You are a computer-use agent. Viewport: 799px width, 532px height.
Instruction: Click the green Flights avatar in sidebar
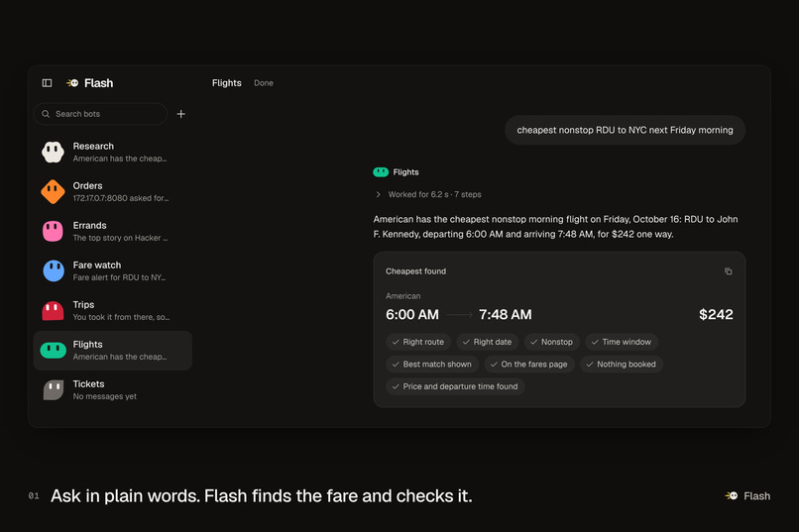pos(53,351)
